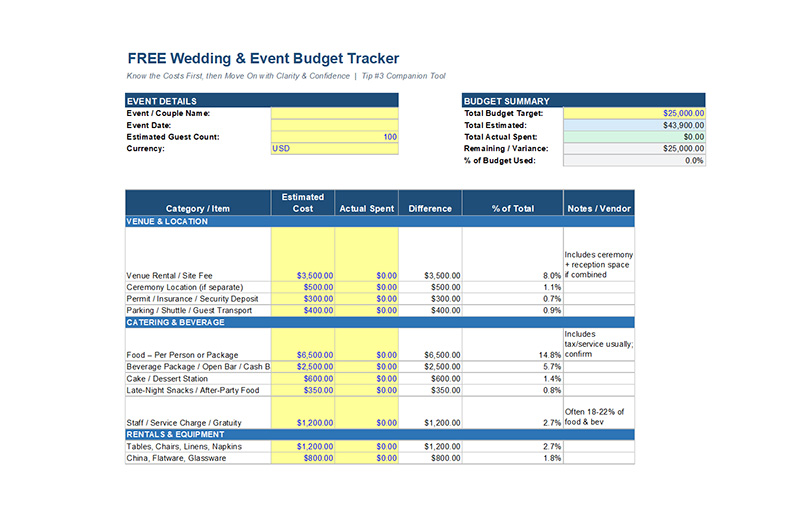Click the Notes / Vendor column header

(599, 203)
